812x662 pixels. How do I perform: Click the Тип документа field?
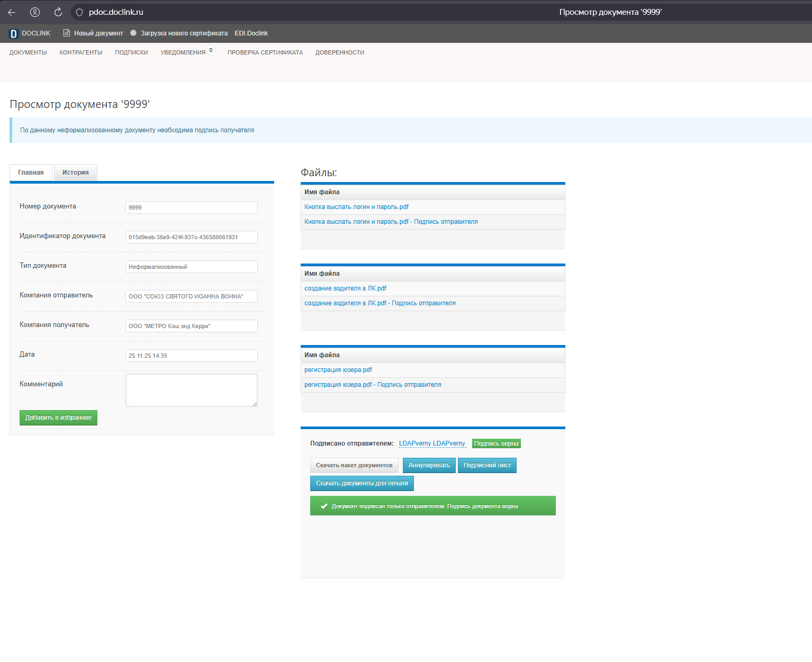point(192,267)
